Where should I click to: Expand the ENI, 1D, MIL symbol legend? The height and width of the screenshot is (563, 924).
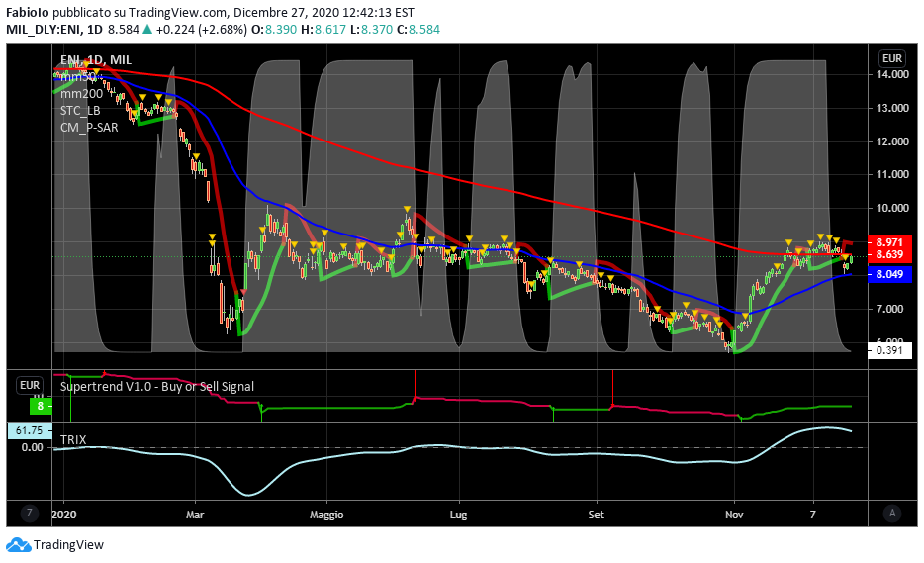[95, 60]
